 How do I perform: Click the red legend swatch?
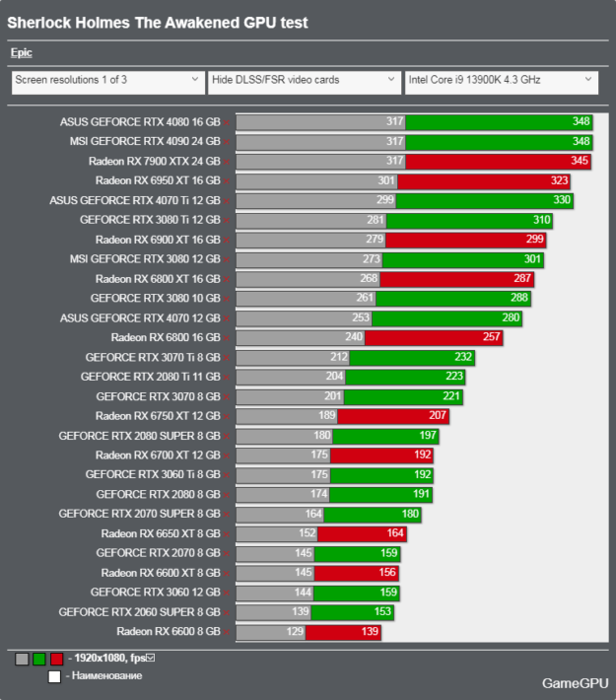pyautogui.click(x=56, y=659)
